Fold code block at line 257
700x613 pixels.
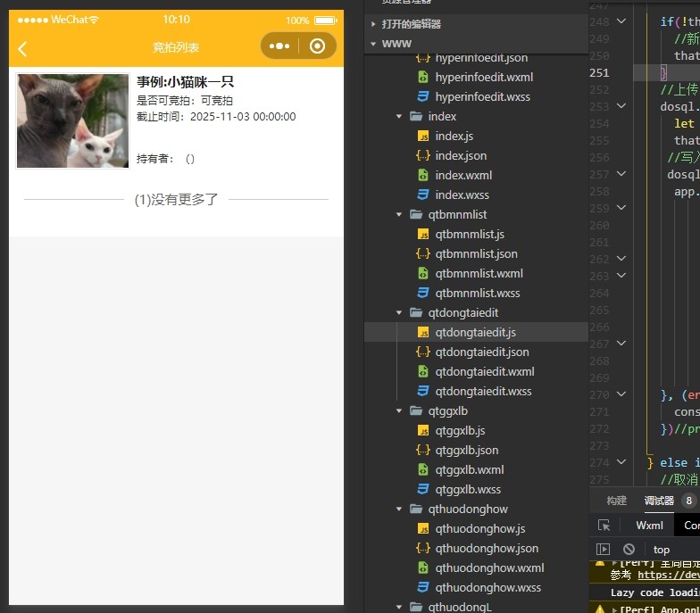tap(621, 173)
